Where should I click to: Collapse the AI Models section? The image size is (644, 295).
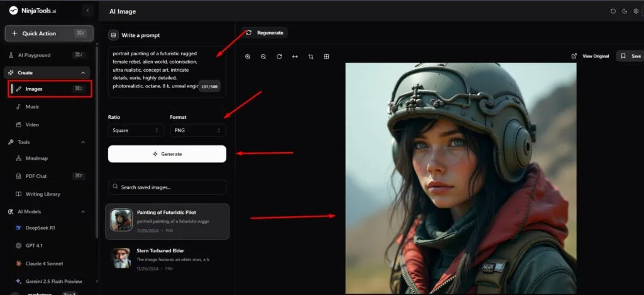point(84,211)
